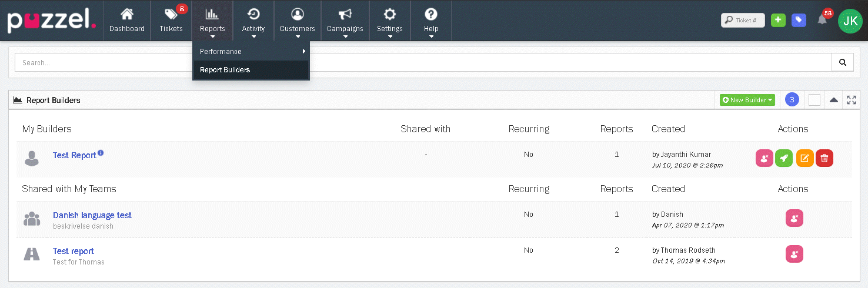868x288 pixels.
Task: Click the orange edit icon for Test Report
Action: pyautogui.click(x=804, y=158)
